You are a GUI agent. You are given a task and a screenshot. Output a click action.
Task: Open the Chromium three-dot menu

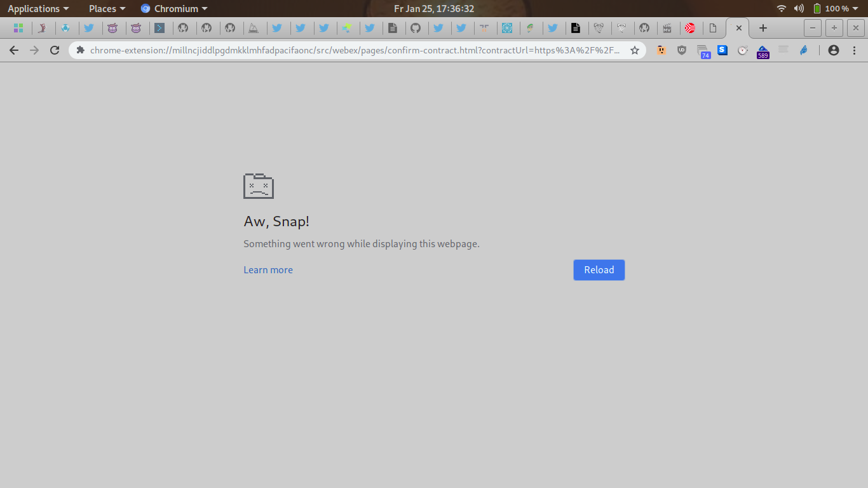tap(854, 50)
